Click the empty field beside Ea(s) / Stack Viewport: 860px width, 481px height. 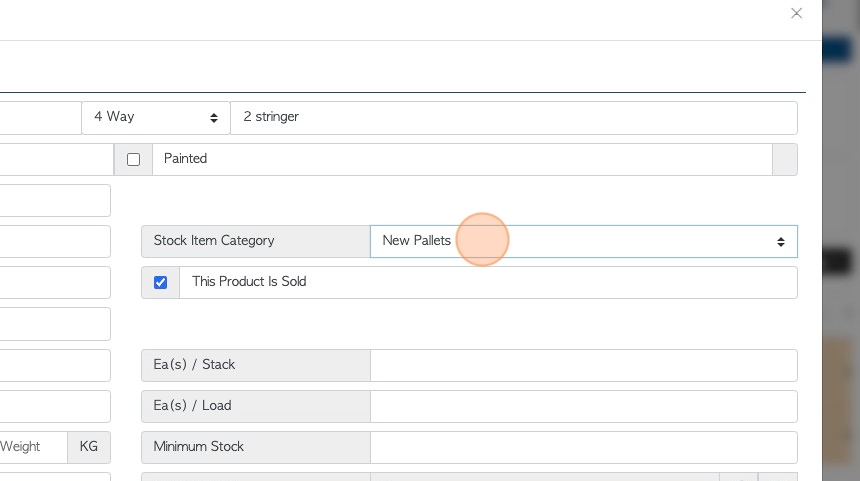click(55, 365)
